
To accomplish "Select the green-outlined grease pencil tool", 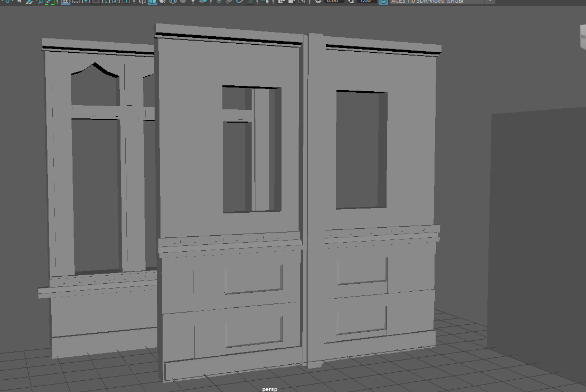I will pyautogui.click(x=50, y=2).
